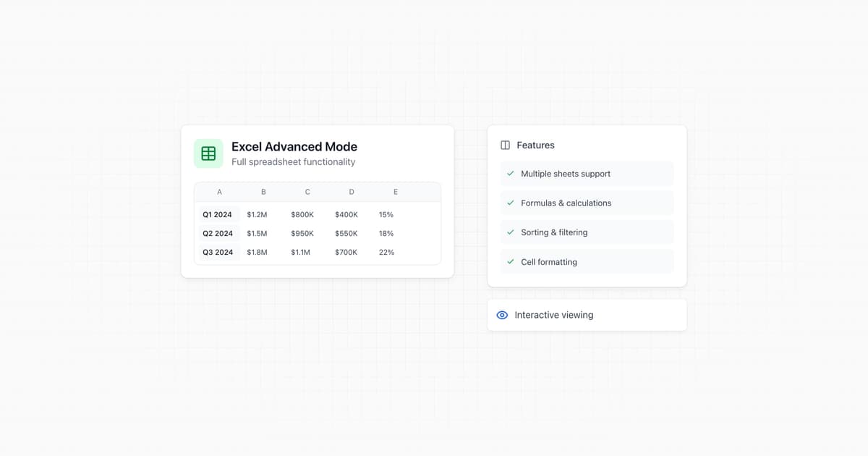
Task: Select column header C
Action: point(307,191)
